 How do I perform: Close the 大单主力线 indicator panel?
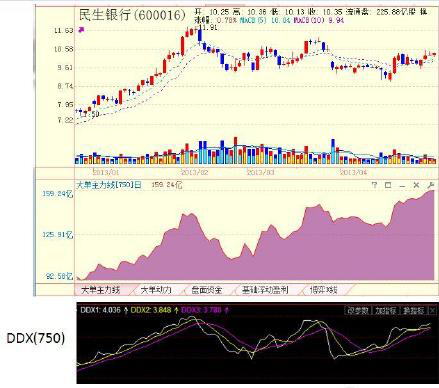tap(416, 185)
